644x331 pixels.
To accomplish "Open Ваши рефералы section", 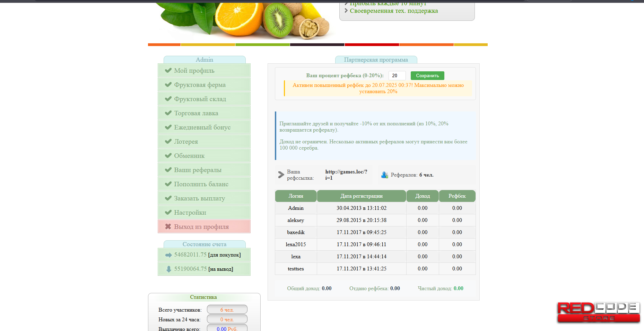I will point(204,170).
